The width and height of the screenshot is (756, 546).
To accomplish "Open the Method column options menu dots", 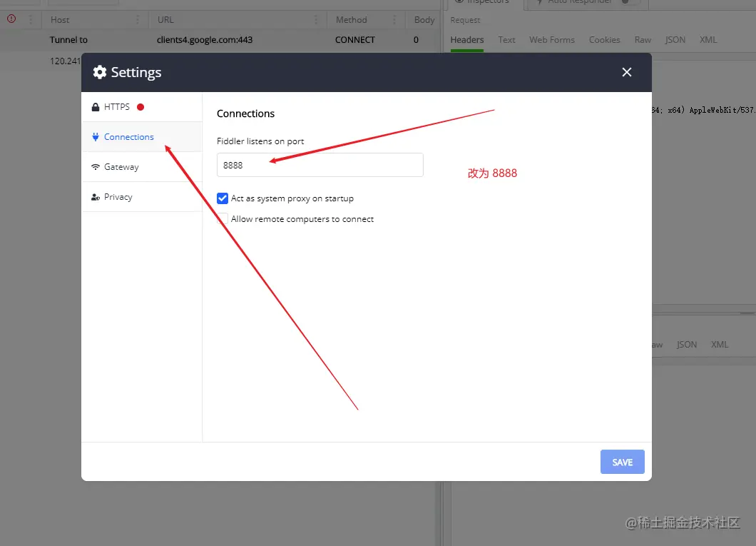I will point(394,20).
